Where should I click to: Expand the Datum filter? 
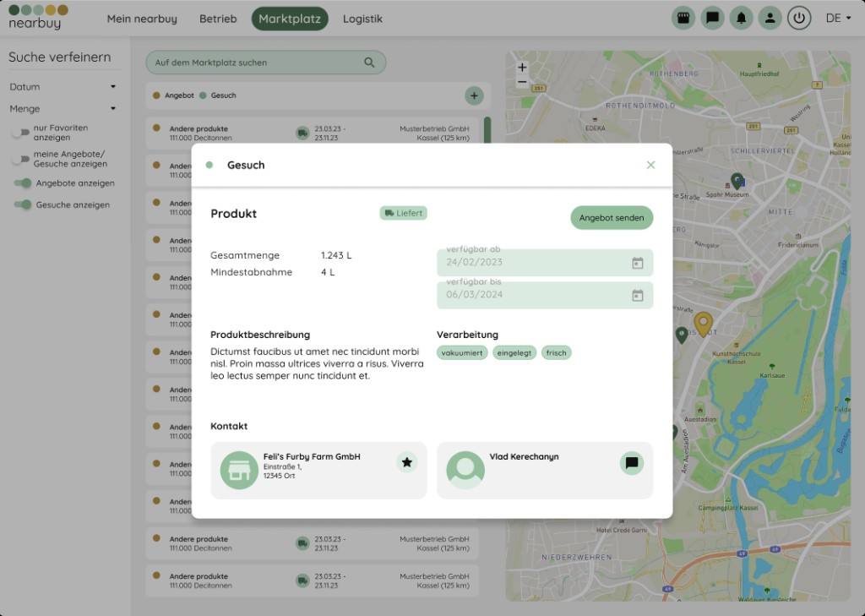63,87
